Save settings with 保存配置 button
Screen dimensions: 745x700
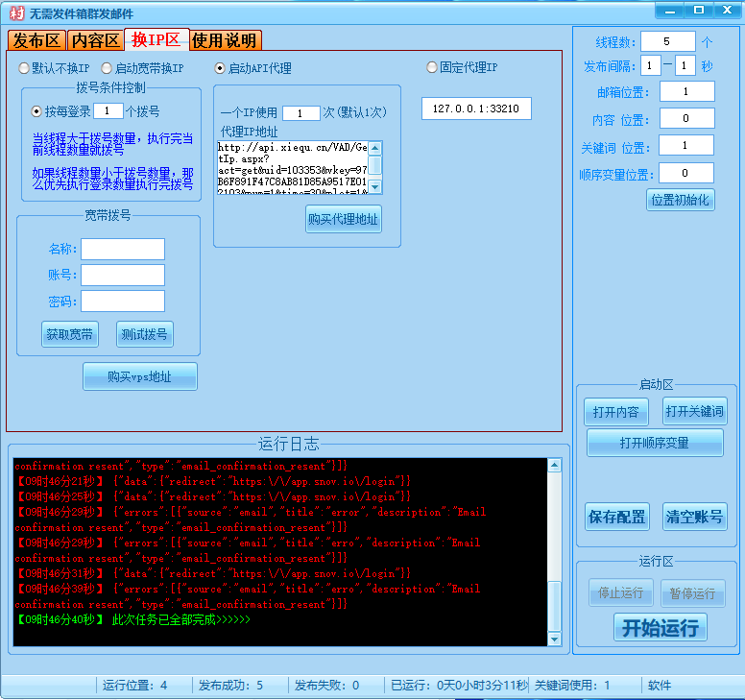pos(616,517)
